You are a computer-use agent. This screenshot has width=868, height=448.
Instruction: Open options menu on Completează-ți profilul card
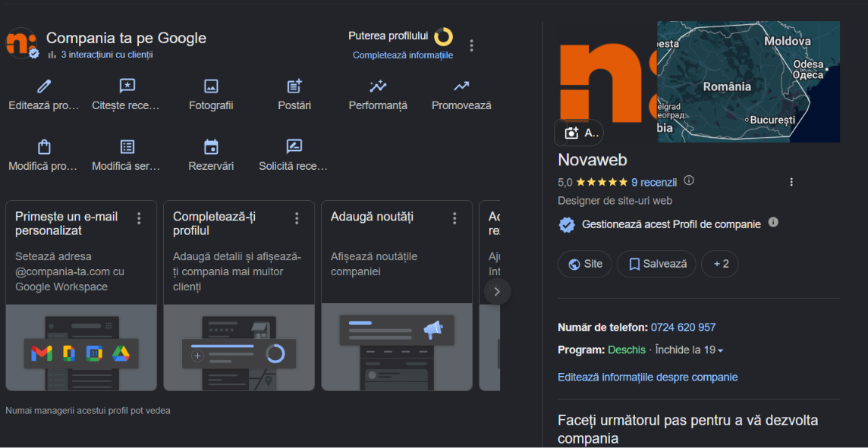click(297, 218)
